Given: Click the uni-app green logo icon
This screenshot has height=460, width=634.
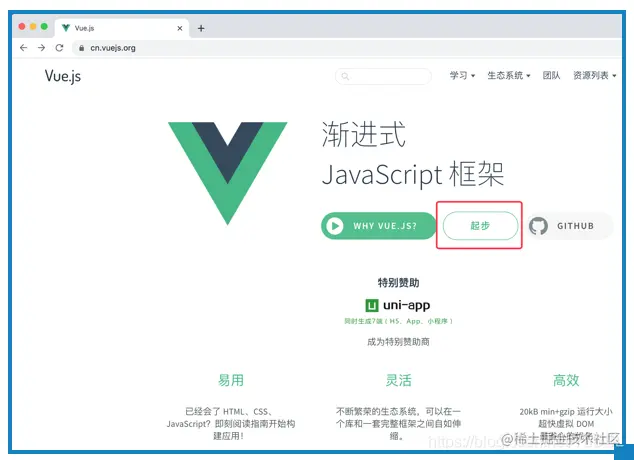Looking at the screenshot, I should (372, 305).
